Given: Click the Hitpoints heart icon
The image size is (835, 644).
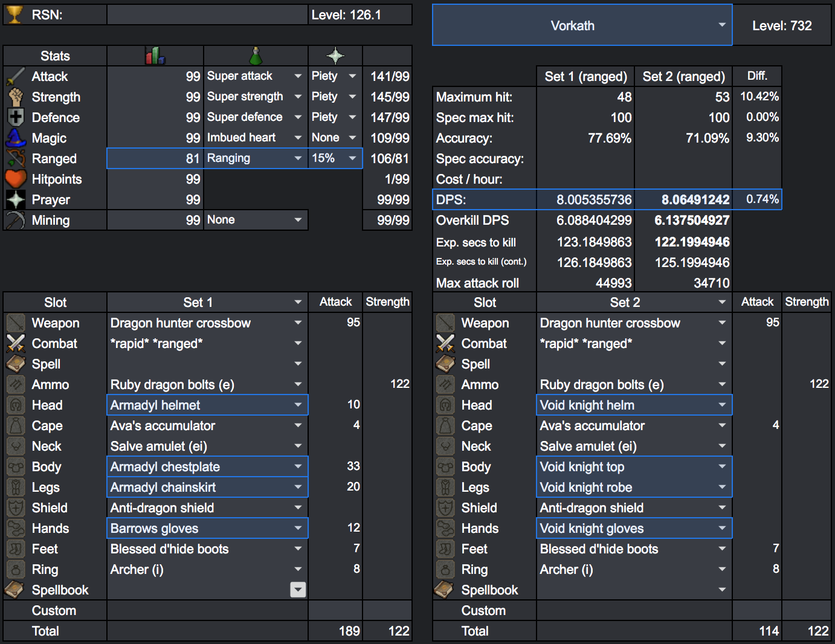Looking at the screenshot, I should [16, 179].
